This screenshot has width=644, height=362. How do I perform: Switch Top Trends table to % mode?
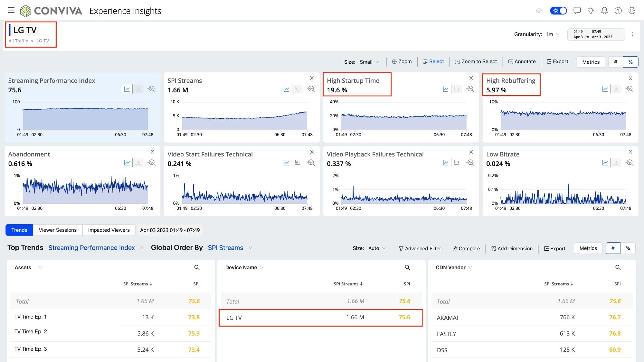(x=628, y=248)
